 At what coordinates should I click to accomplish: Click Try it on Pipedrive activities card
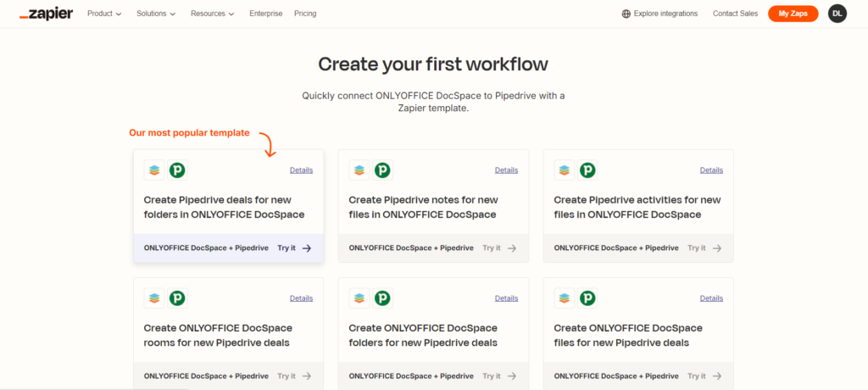[x=697, y=248]
